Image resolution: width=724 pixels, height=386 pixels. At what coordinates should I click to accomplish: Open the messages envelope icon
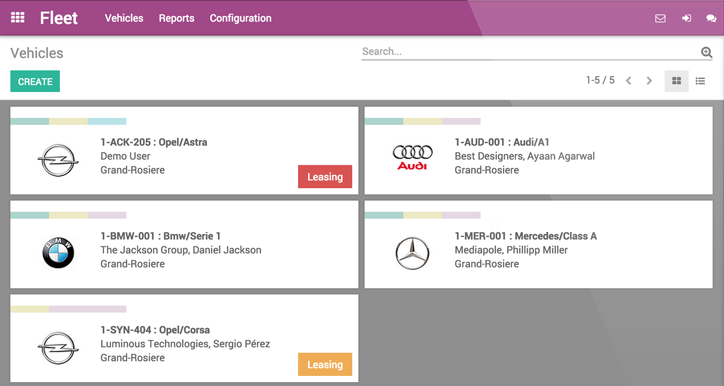click(x=660, y=18)
